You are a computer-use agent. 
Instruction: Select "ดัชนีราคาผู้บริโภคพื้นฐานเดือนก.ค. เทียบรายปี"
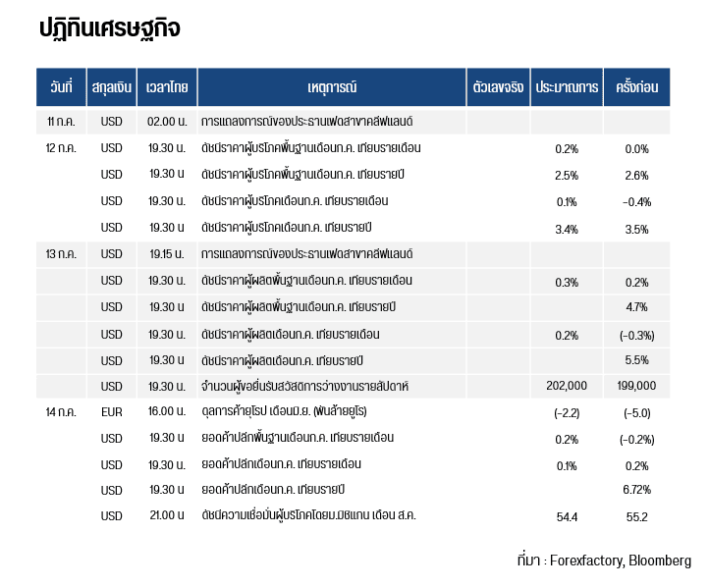click(x=303, y=175)
